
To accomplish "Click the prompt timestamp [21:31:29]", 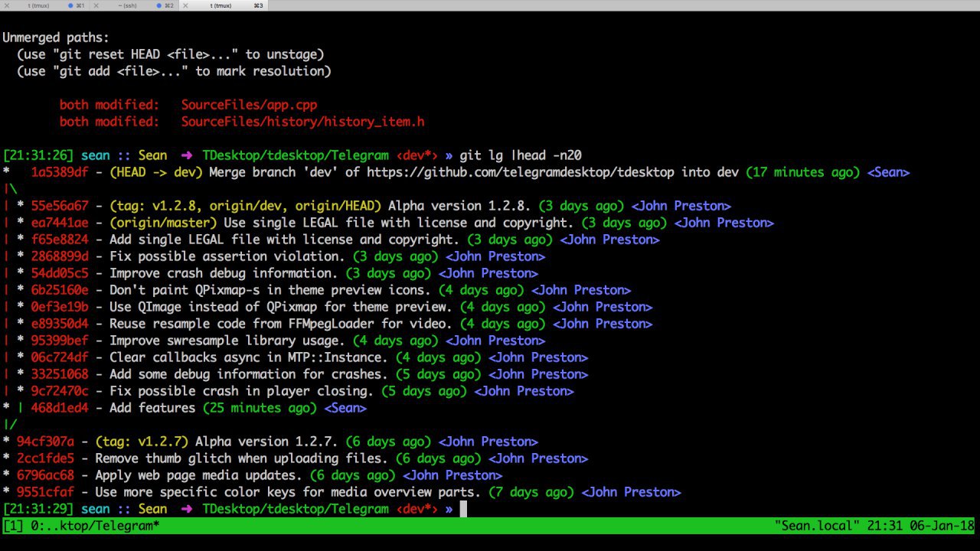I will click(38, 509).
